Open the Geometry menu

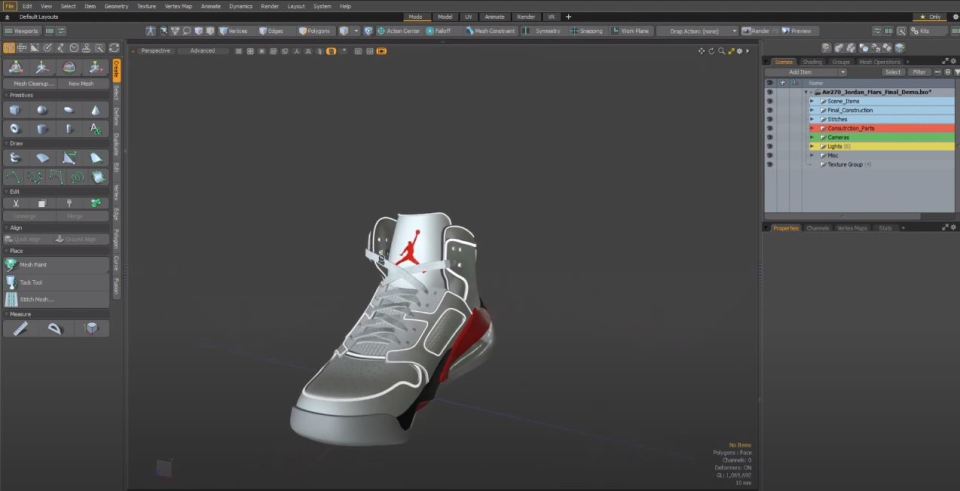(x=116, y=6)
